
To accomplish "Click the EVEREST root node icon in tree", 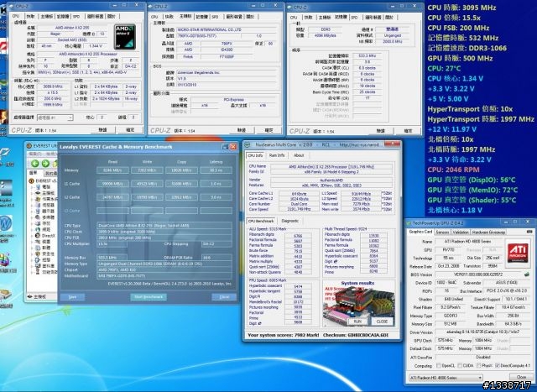I will pos(32,181).
